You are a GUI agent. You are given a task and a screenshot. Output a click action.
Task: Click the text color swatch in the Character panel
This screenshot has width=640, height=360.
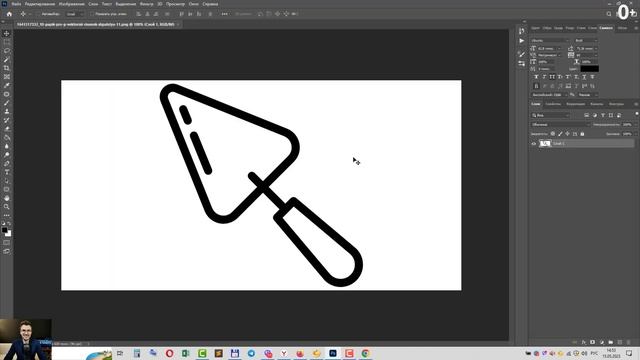coord(590,69)
